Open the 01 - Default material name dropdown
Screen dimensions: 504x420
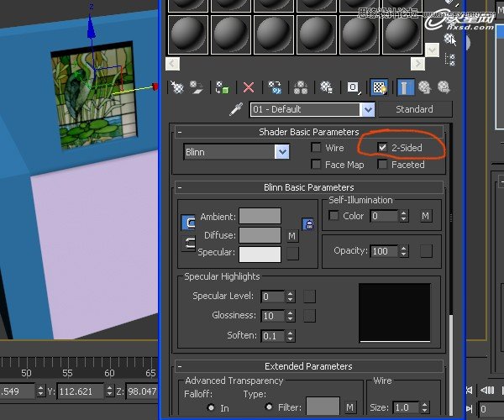[367, 109]
